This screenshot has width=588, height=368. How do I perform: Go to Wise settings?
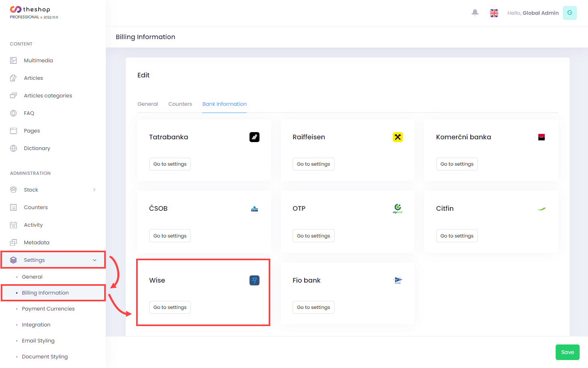pos(170,307)
